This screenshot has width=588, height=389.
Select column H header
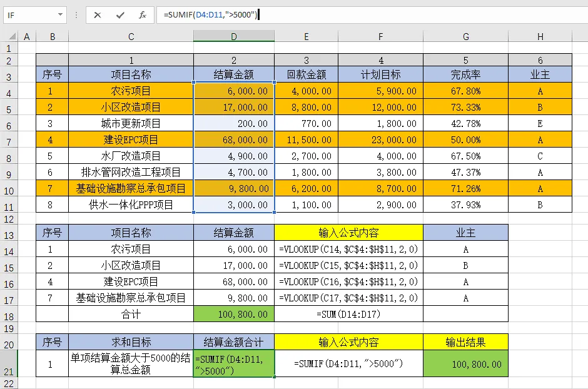tap(540, 36)
